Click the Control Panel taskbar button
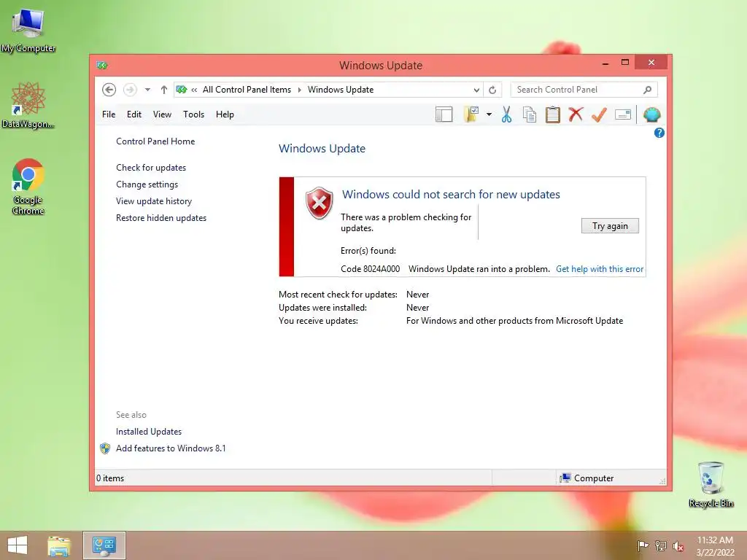 point(104,545)
